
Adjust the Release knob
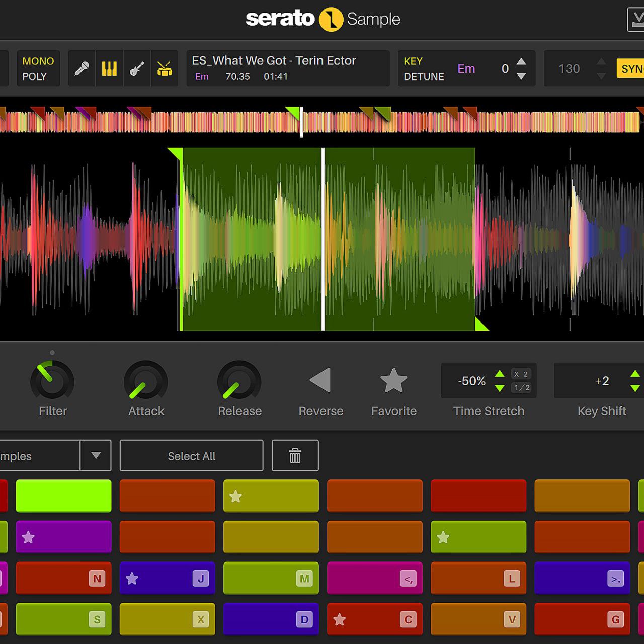[x=239, y=382]
